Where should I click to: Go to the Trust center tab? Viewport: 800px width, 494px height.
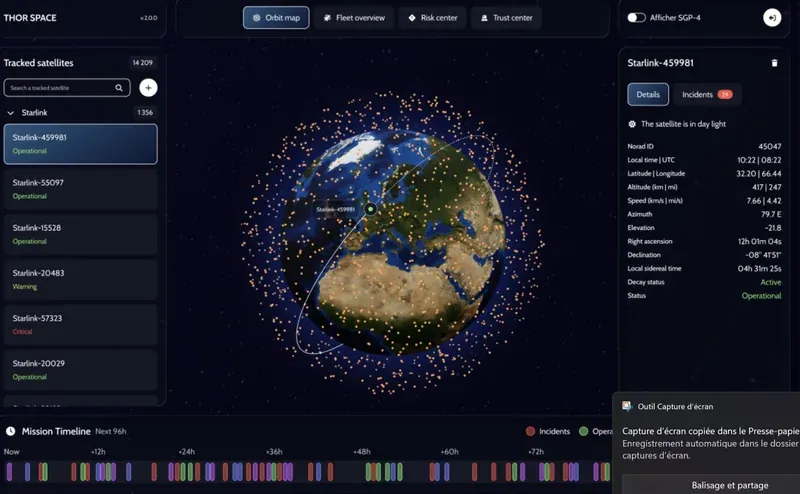click(x=506, y=18)
